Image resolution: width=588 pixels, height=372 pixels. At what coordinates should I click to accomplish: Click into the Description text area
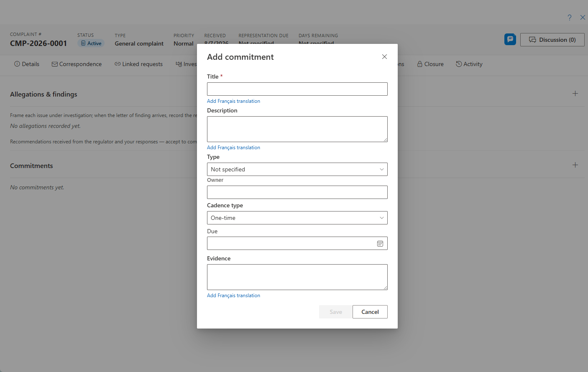pyautogui.click(x=297, y=129)
